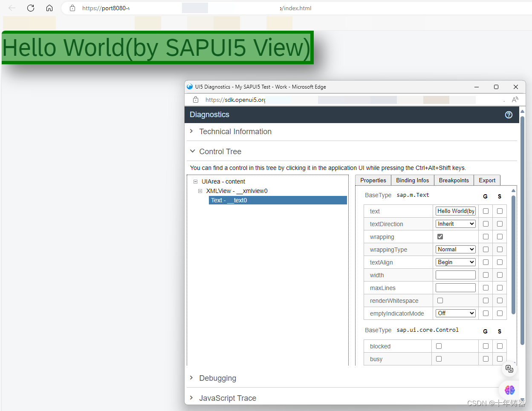This screenshot has width=532, height=411.
Task: Switch to the Binding Infos tab
Action: 412,180
